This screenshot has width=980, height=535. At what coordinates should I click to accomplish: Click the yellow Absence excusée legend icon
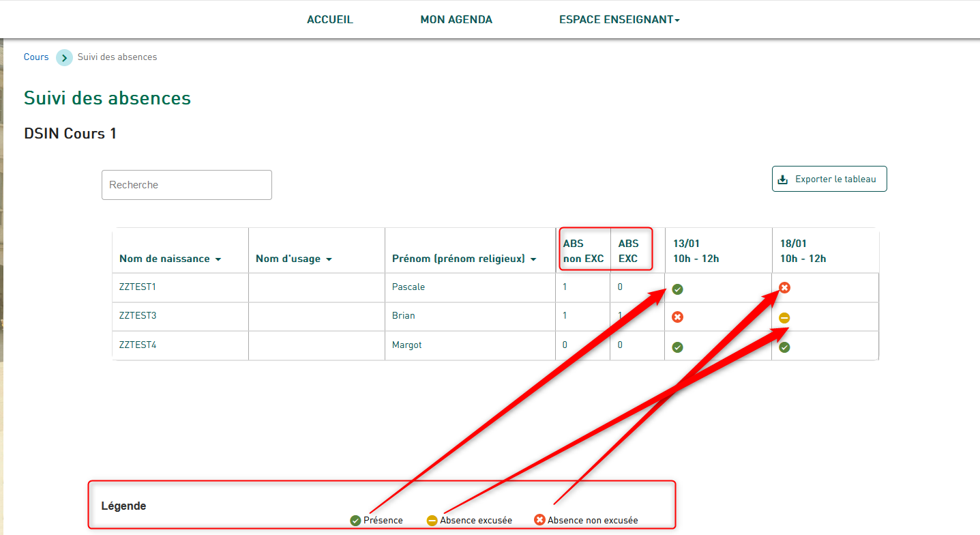point(432,521)
